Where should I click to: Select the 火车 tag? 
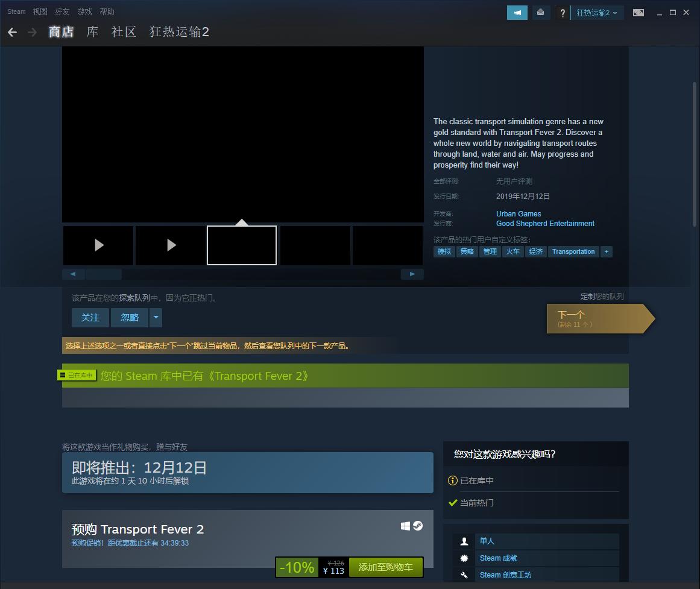coord(512,251)
